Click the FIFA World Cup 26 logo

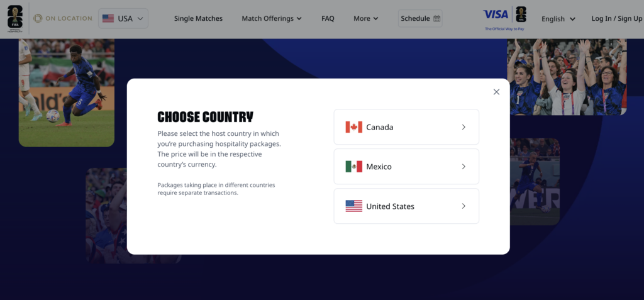tap(14, 18)
